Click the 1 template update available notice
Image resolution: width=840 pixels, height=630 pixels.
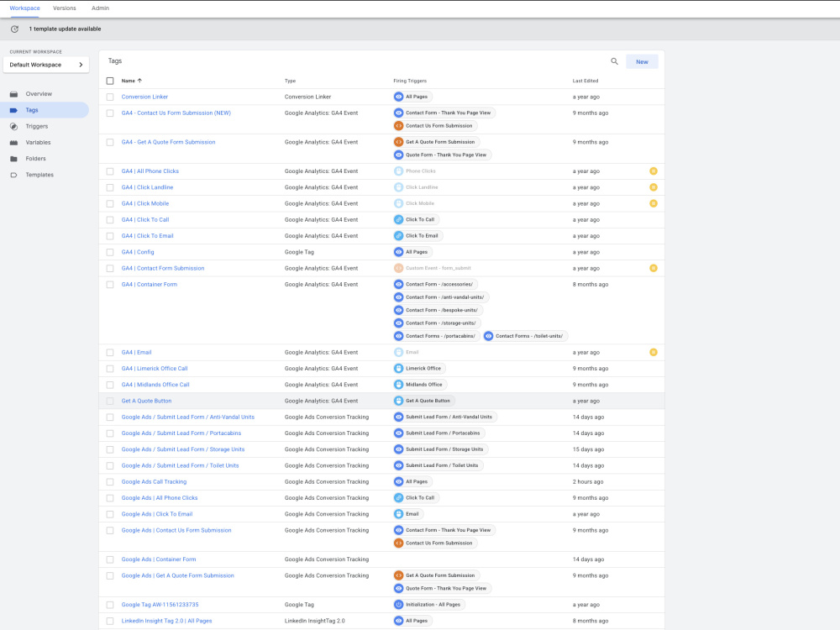[x=65, y=29]
